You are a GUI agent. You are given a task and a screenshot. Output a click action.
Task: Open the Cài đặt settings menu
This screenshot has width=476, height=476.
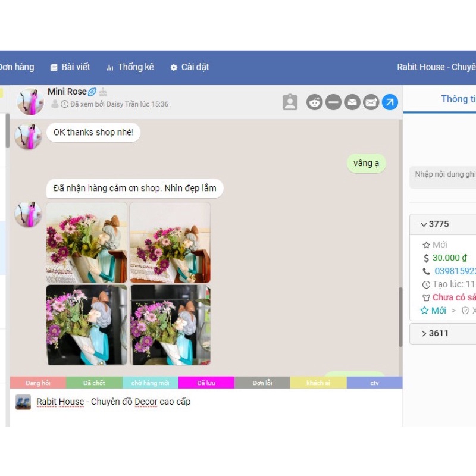[x=190, y=67]
